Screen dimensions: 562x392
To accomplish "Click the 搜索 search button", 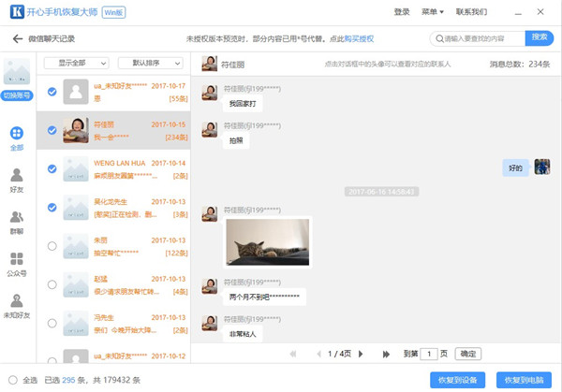I will click(x=540, y=37).
